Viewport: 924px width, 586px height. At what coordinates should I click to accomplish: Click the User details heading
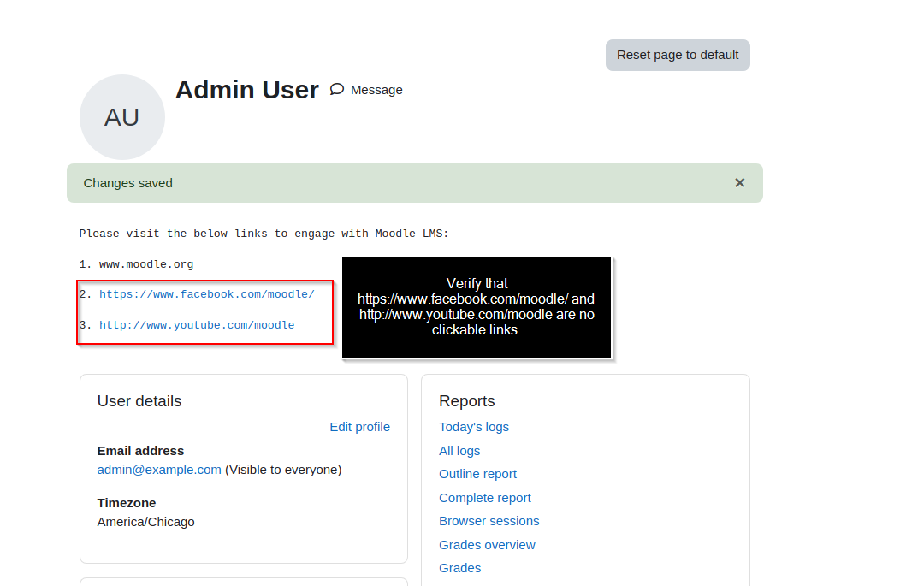coord(139,401)
